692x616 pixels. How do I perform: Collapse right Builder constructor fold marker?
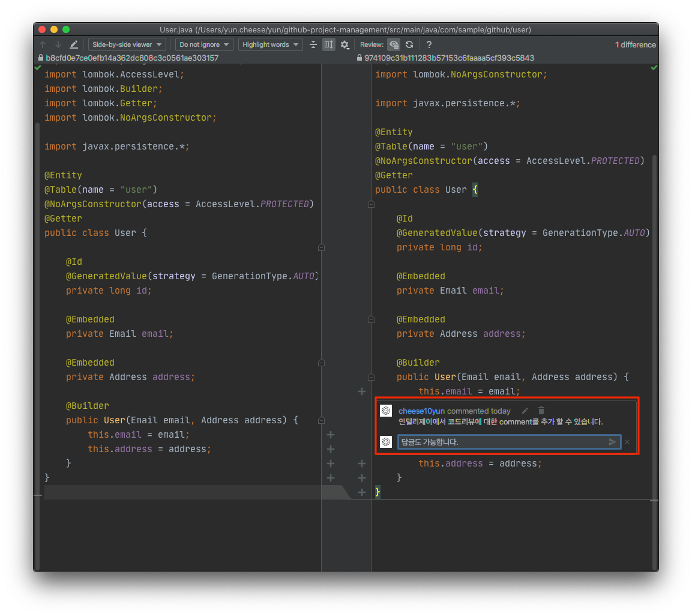pyautogui.click(x=371, y=377)
